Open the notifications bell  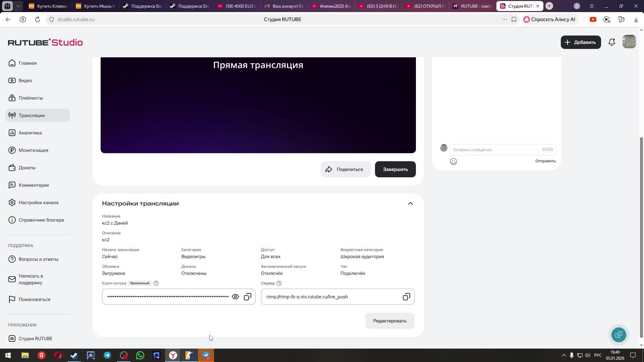[612, 42]
